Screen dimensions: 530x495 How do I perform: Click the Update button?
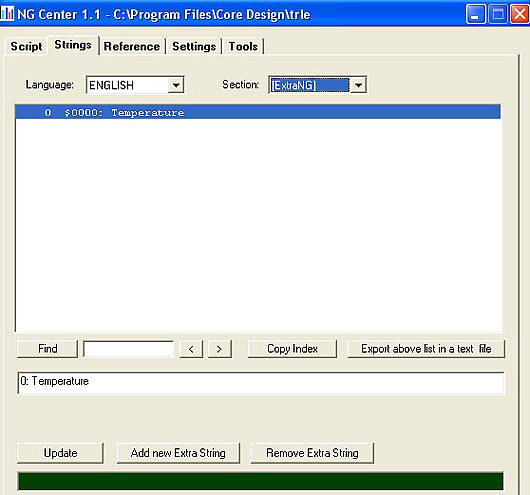61,453
